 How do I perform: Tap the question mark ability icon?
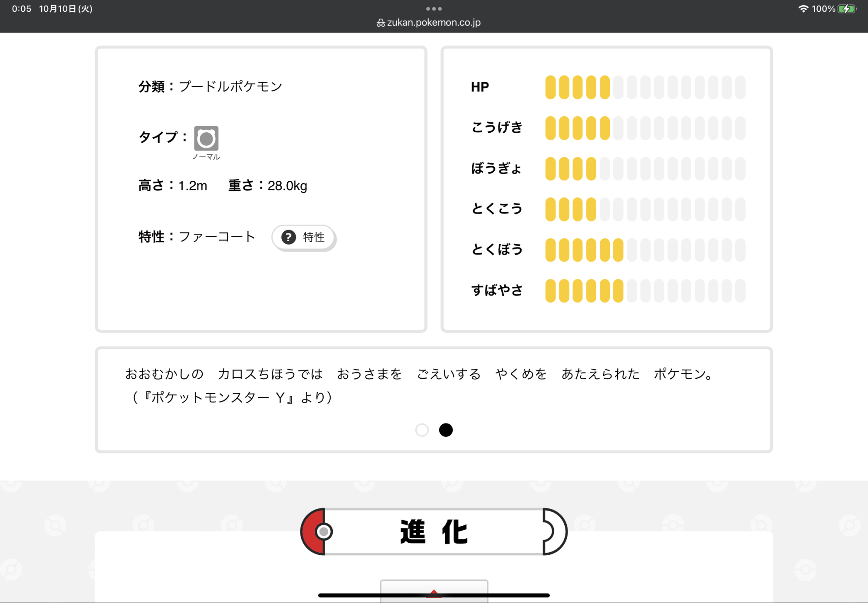[289, 237]
